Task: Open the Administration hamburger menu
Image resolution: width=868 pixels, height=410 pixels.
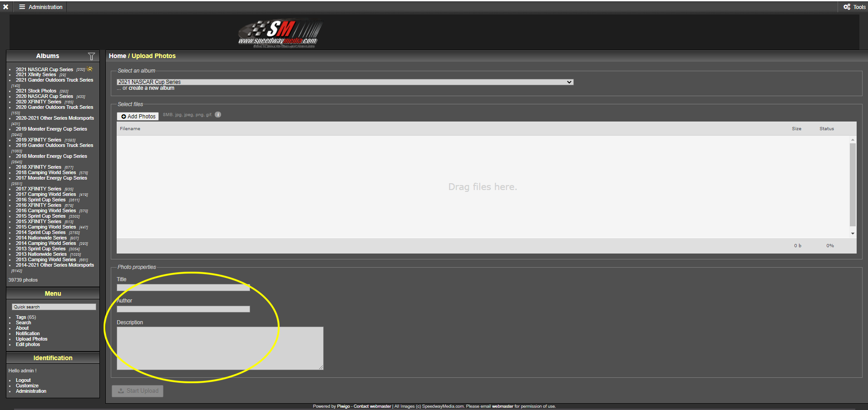Action: tap(40, 7)
